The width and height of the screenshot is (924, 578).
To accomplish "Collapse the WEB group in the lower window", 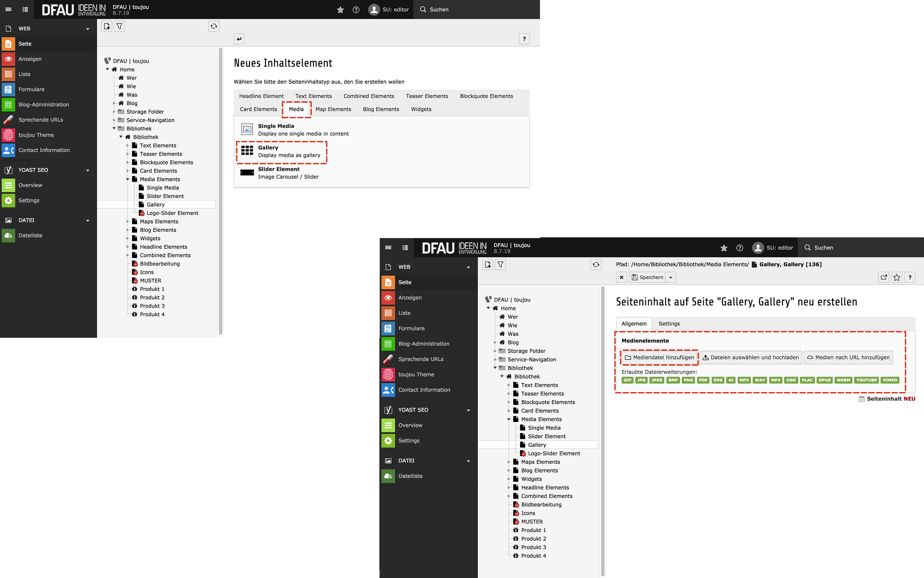I will click(468, 267).
